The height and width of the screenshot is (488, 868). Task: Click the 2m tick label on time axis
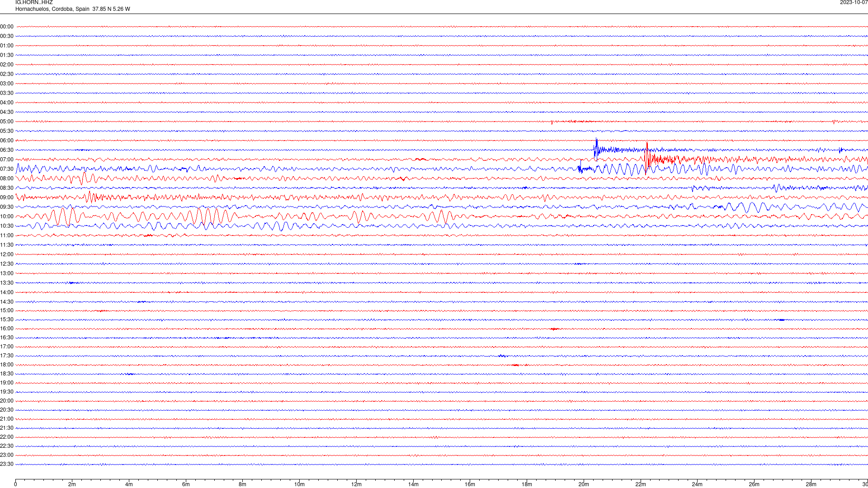tap(72, 484)
